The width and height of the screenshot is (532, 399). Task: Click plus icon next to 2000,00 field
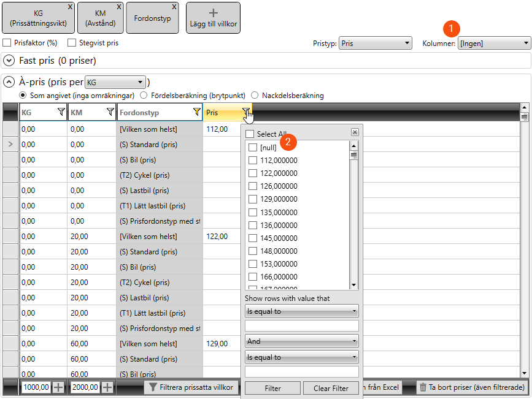[x=107, y=387]
